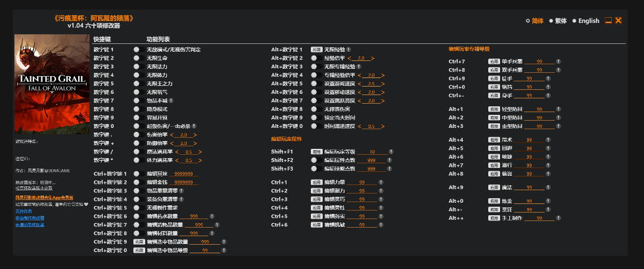Click info icon on Ctrl+Num 9 row
Screen dimensions: 644x269
(x=224, y=242)
